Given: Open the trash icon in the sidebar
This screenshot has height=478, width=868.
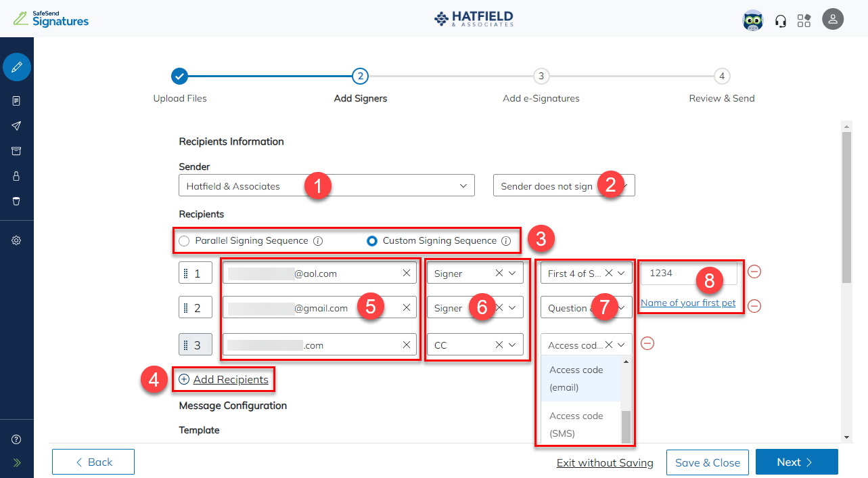Looking at the screenshot, I should coord(16,200).
